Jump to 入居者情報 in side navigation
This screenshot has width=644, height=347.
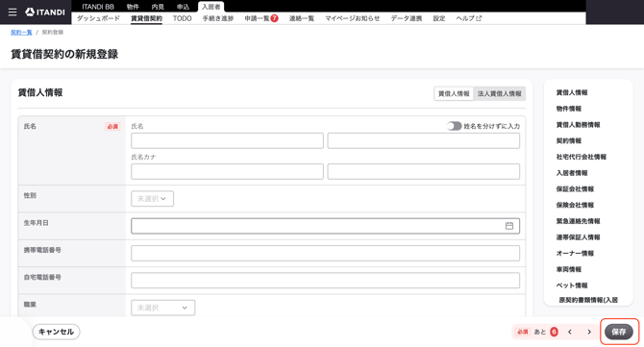[572, 173]
